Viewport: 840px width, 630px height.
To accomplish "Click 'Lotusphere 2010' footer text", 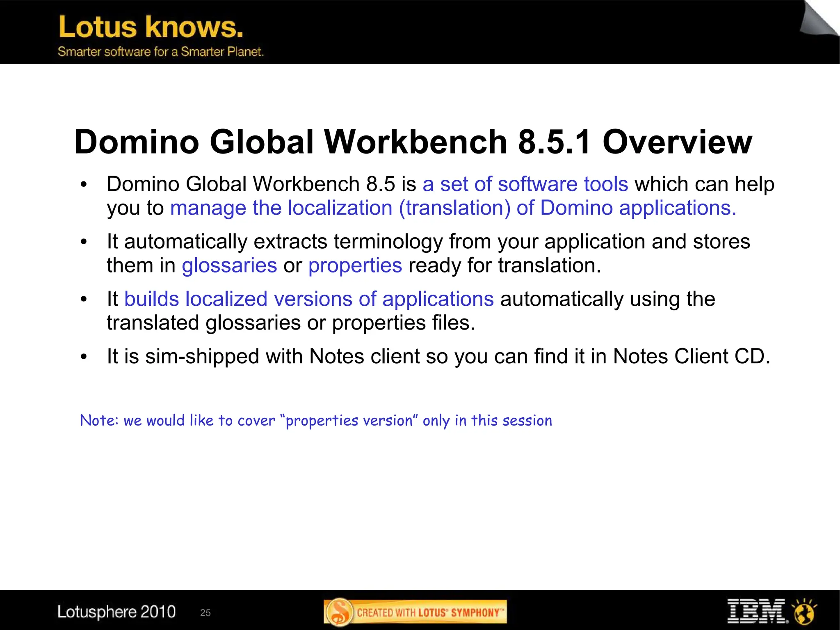I will pos(116,612).
